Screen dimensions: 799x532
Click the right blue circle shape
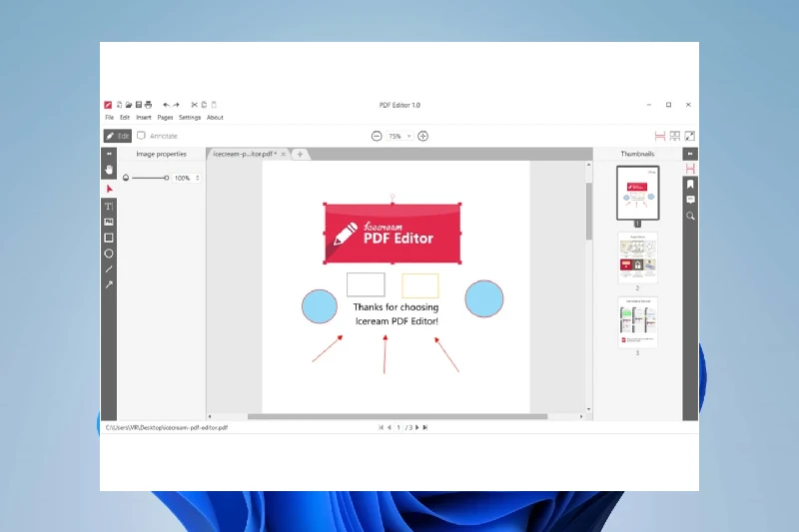tap(484, 298)
